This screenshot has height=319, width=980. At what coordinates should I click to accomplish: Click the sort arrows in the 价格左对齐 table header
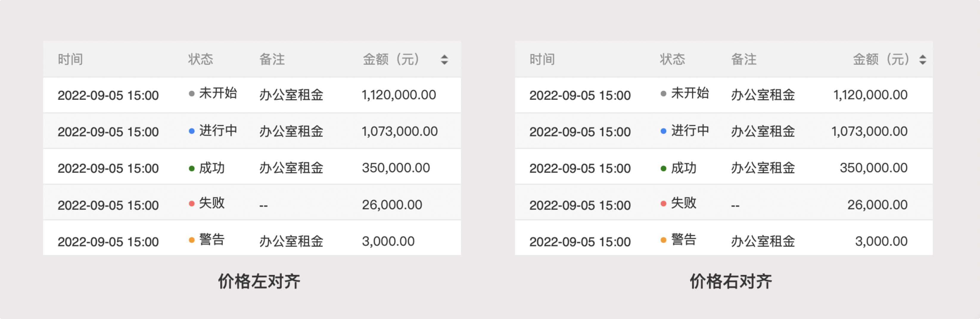pos(444,60)
